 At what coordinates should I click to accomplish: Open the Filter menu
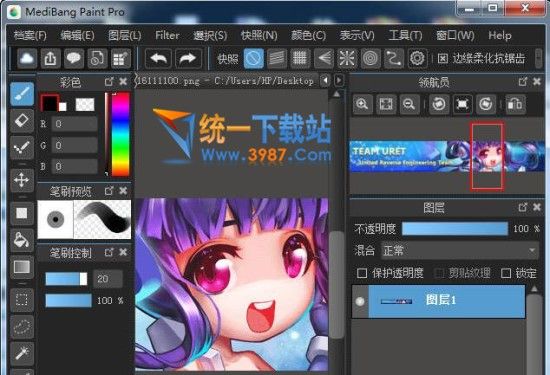(167, 35)
